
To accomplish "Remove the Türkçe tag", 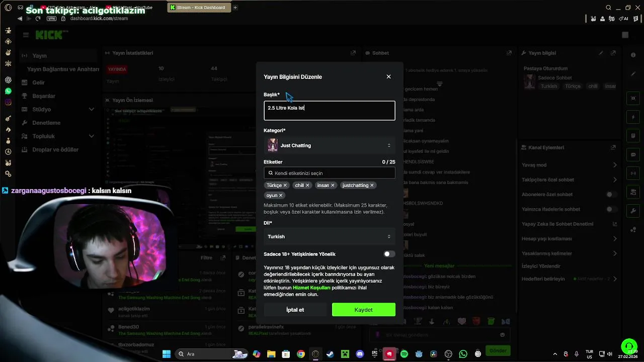I will 285,186.
